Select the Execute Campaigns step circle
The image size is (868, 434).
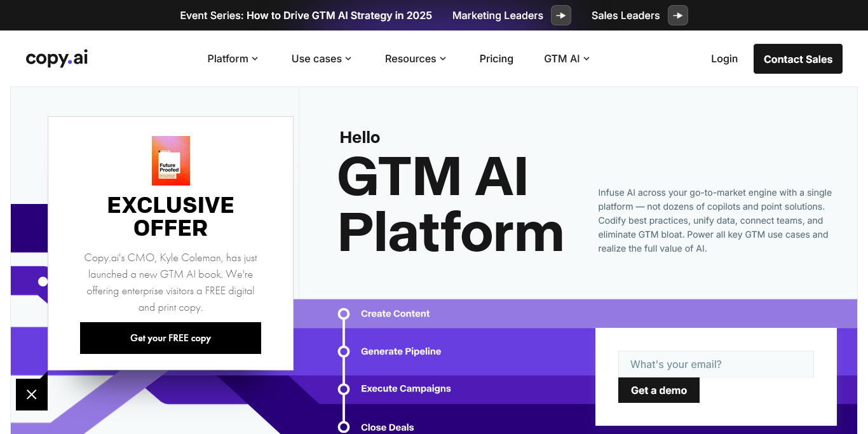click(344, 389)
